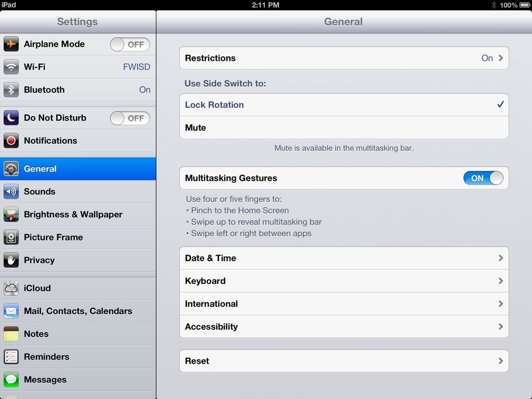532x399 pixels.
Task: Expand the Date & Time settings
Action: pos(344,258)
